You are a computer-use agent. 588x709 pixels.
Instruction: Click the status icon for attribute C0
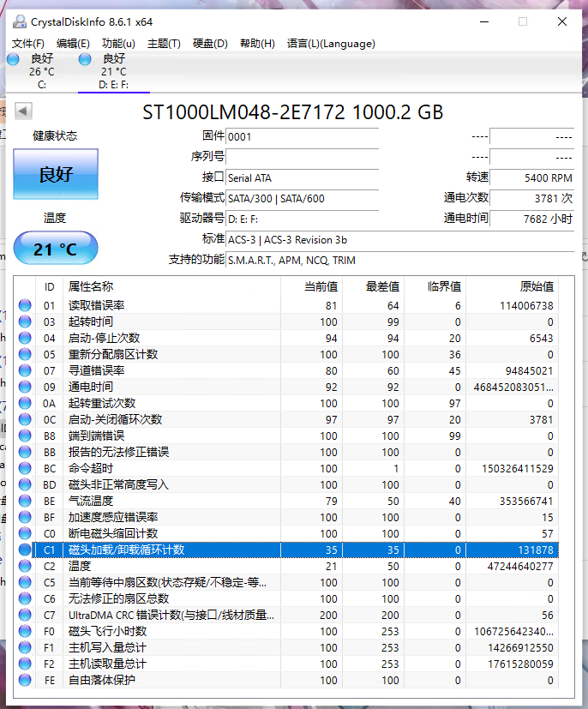click(25, 533)
